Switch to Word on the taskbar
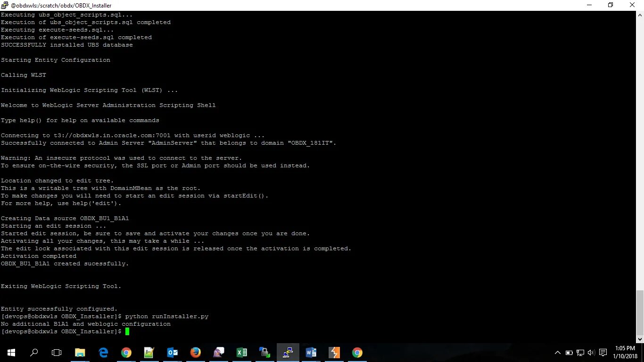This screenshot has width=644, height=362. [311, 352]
